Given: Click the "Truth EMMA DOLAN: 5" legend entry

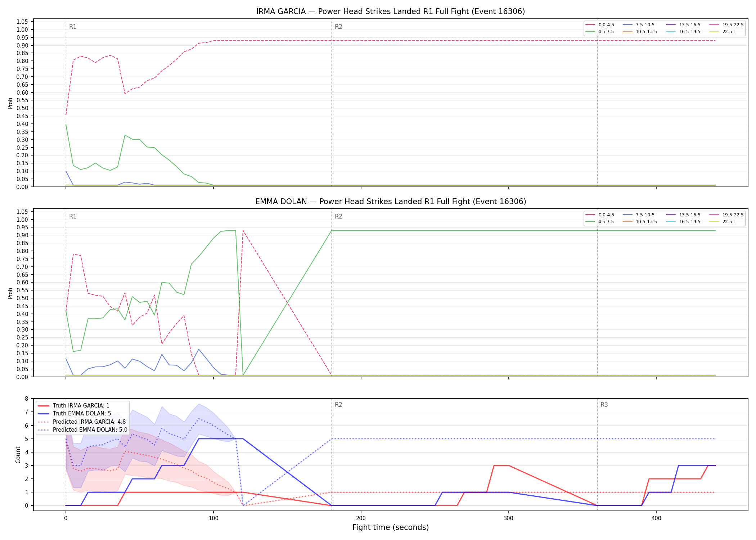Looking at the screenshot, I should [75, 414].
